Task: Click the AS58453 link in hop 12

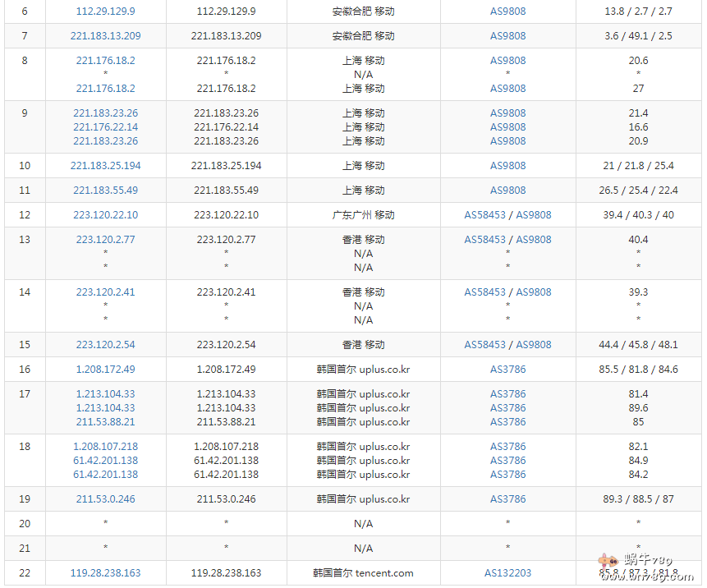Action: click(485, 215)
